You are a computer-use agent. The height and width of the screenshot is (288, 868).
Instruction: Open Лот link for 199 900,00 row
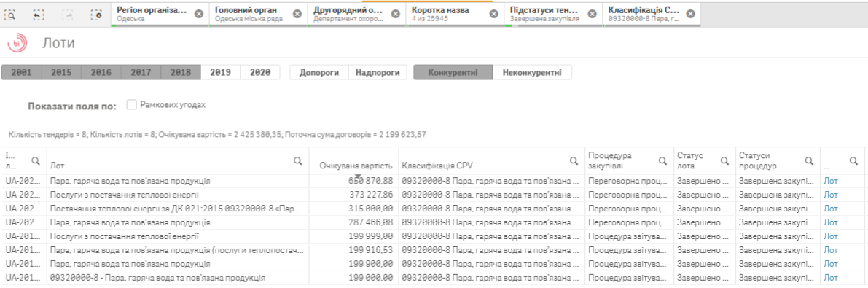click(x=831, y=264)
